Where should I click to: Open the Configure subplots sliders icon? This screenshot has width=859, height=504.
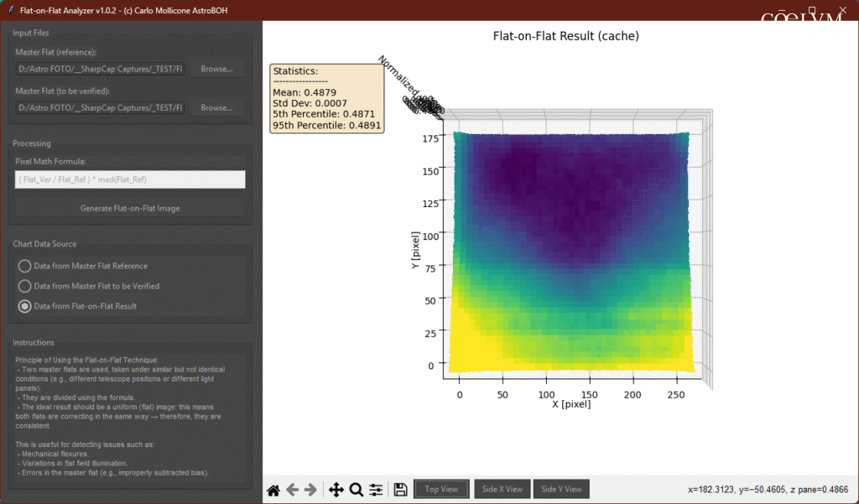(x=375, y=490)
